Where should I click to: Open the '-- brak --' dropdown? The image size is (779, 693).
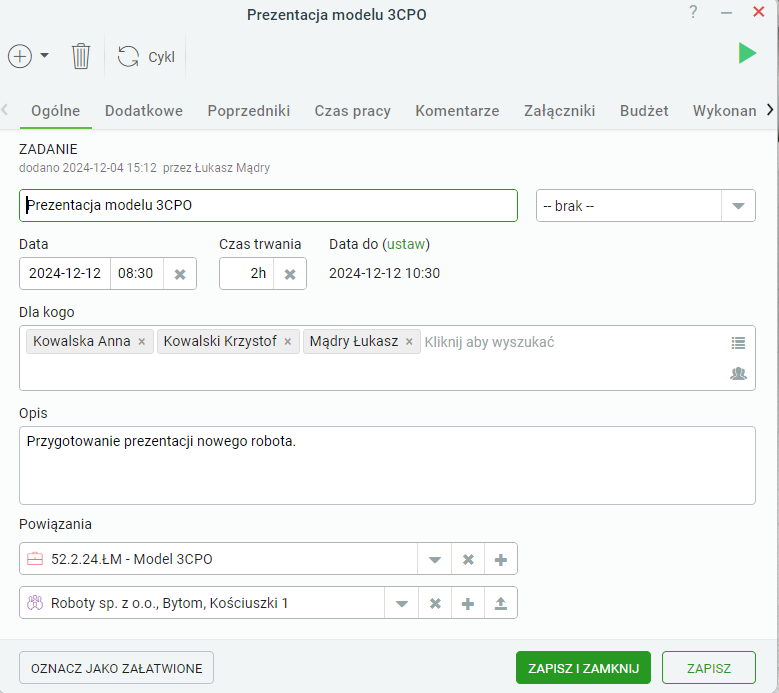click(645, 206)
